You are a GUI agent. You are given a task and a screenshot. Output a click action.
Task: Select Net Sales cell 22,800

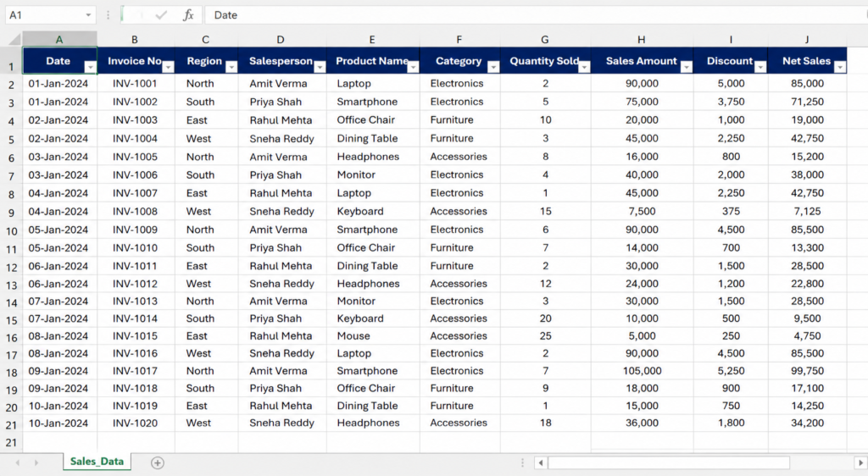[x=807, y=284]
